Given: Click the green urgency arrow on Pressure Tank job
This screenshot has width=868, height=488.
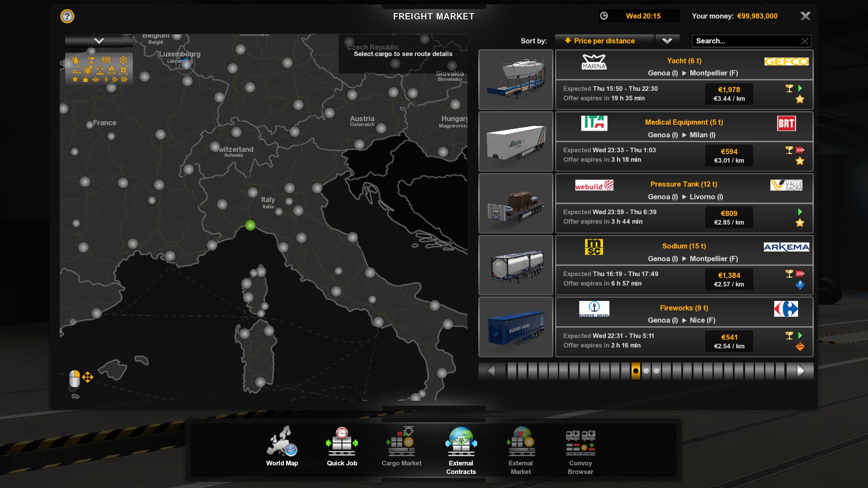Looking at the screenshot, I should click(x=800, y=211).
